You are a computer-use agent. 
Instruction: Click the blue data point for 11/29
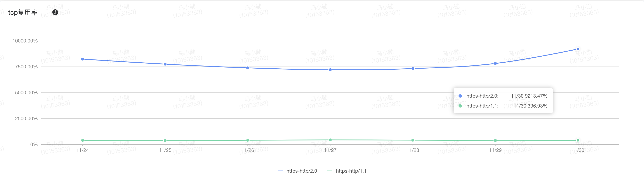(495, 64)
